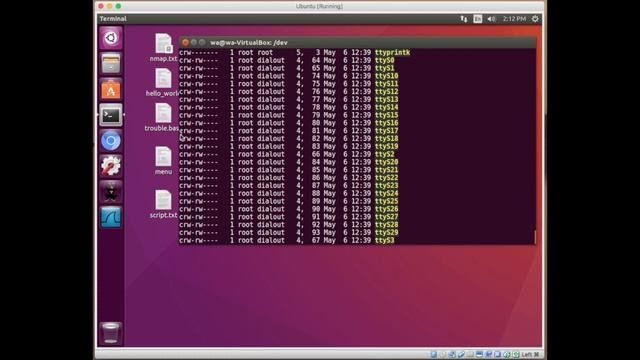This screenshot has width=640, height=360.
Task: Click the ttyS20 entry in terminal listing
Action: pos(387,162)
